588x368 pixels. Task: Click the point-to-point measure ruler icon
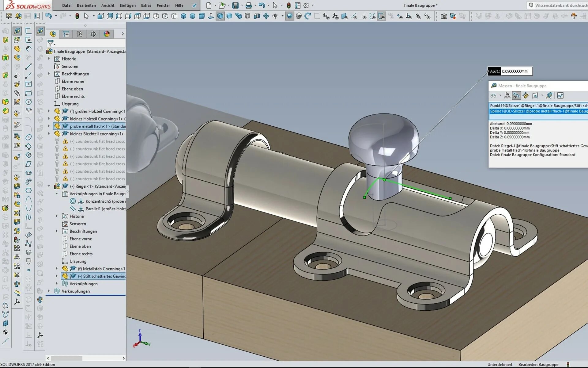526,96
